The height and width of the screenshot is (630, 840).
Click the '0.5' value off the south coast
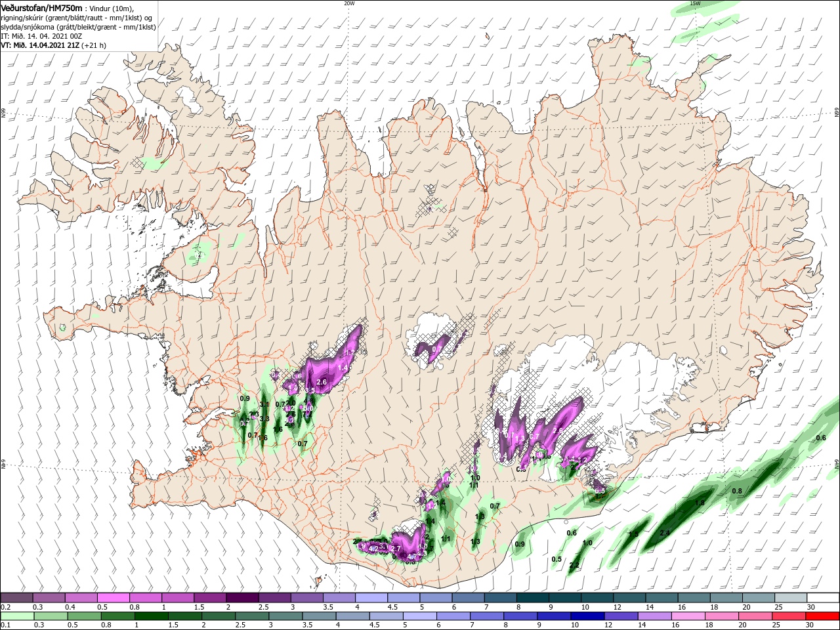click(556, 559)
